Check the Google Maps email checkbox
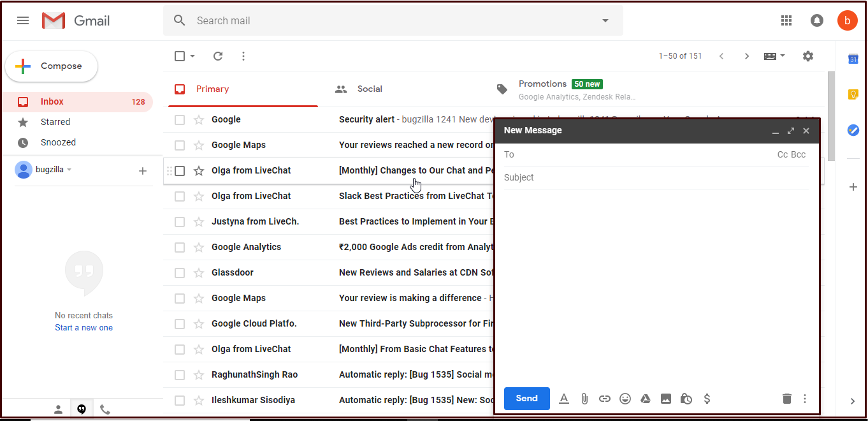This screenshot has width=868, height=421. [x=180, y=145]
